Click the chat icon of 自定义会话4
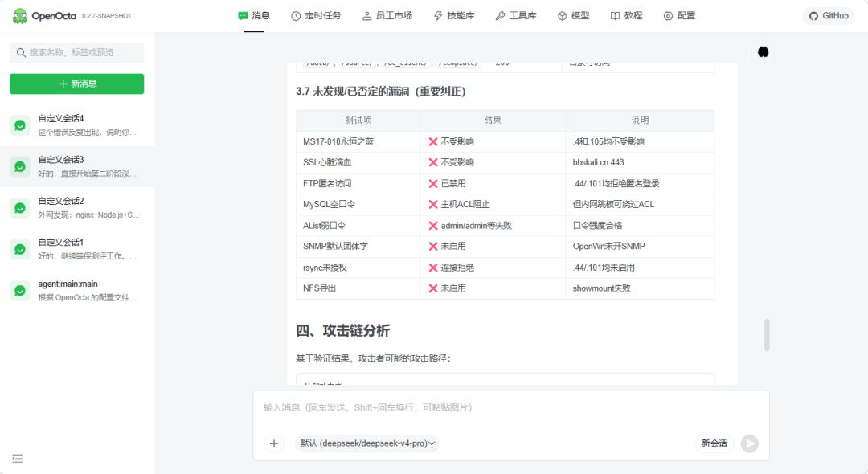This screenshot has height=474, width=868. click(x=20, y=125)
